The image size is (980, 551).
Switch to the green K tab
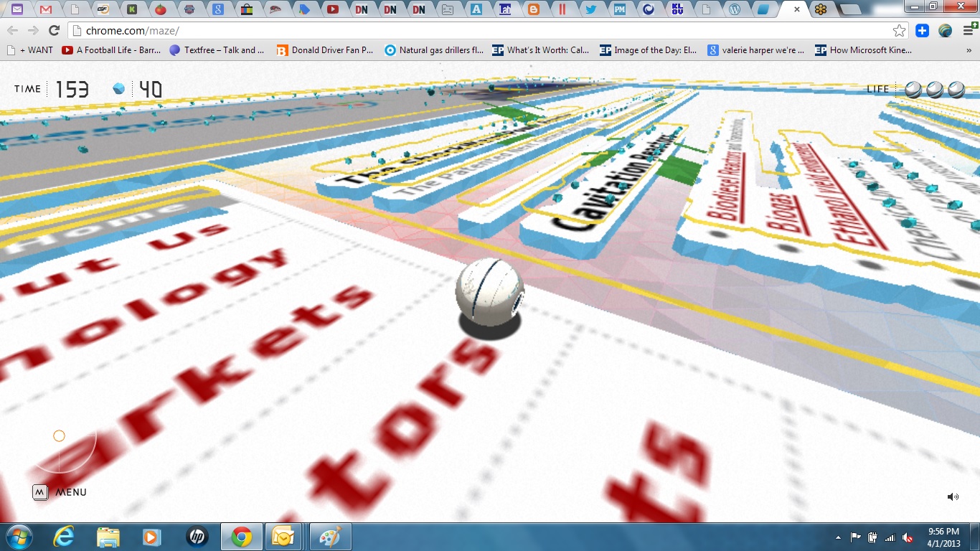point(132,9)
